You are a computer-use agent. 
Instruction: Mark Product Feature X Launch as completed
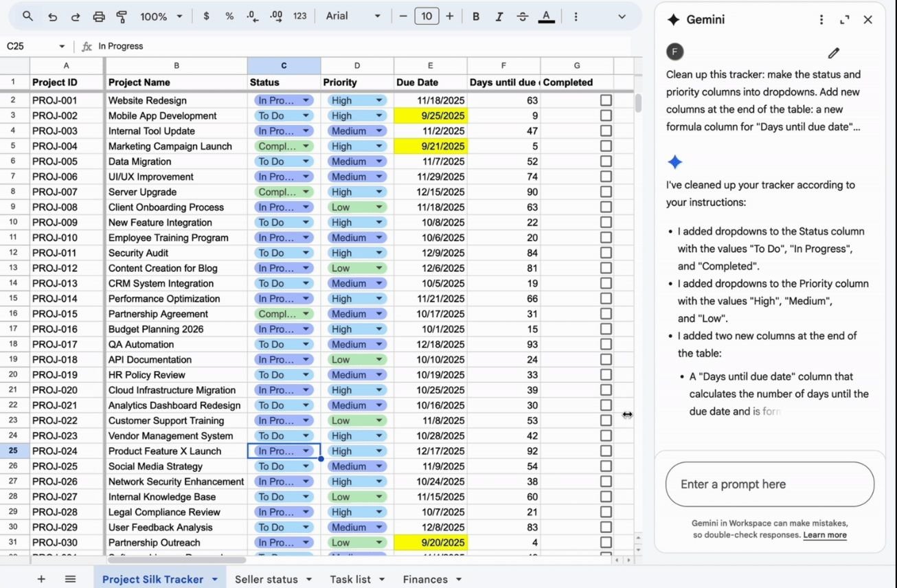pyautogui.click(x=605, y=451)
